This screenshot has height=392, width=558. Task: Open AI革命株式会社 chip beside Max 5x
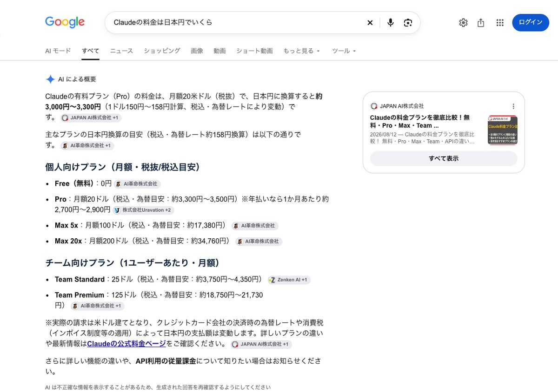point(255,226)
